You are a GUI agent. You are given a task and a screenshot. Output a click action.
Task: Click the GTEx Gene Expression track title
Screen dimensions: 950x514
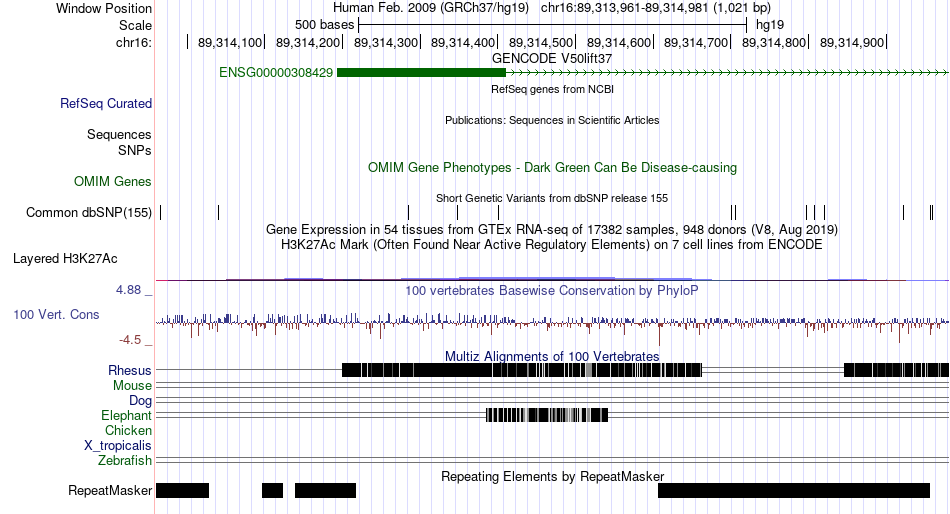click(552, 230)
